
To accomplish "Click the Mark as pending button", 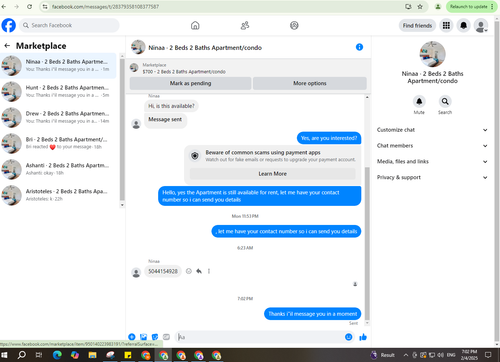I will (190, 83).
